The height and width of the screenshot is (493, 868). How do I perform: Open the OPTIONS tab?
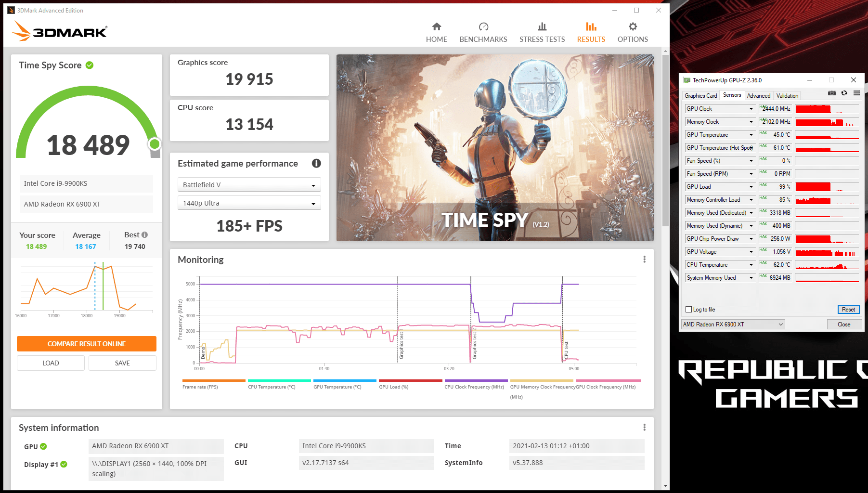[x=633, y=33]
